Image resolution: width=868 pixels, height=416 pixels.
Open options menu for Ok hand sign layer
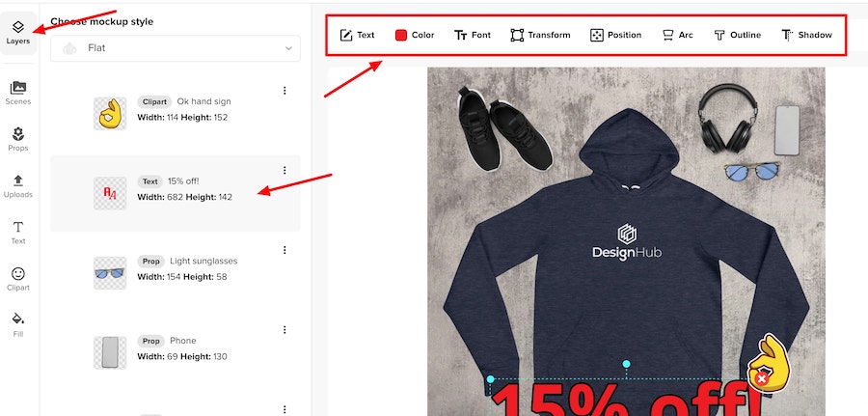tap(285, 91)
